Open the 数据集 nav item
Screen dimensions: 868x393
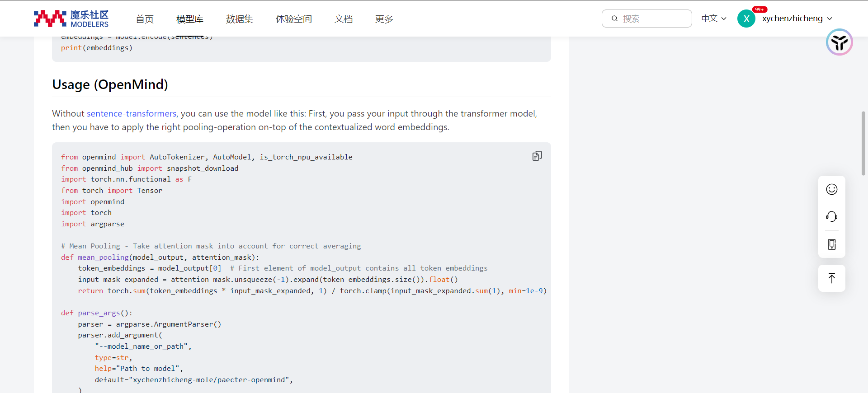click(240, 19)
